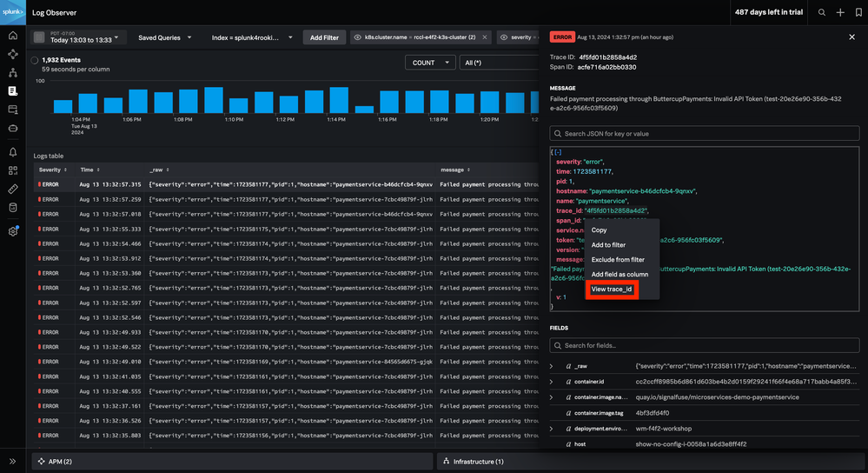The height and width of the screenshot is (473, 868).
Task: Open the settings gear in sidebar
Action: (x=13, y=231)
